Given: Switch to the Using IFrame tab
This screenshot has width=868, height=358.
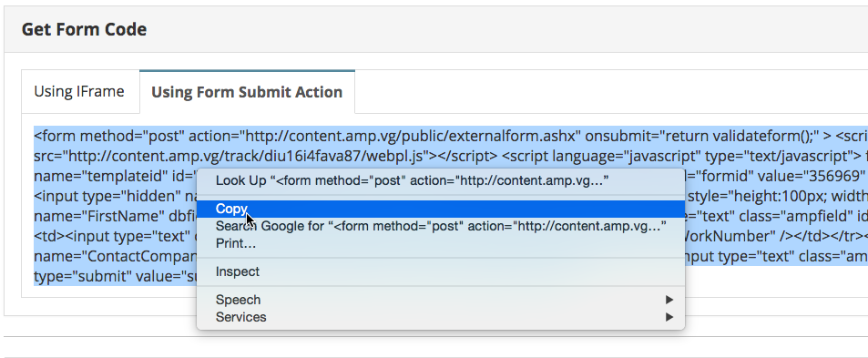Looking at the screenshot, I should pos(80,92).
